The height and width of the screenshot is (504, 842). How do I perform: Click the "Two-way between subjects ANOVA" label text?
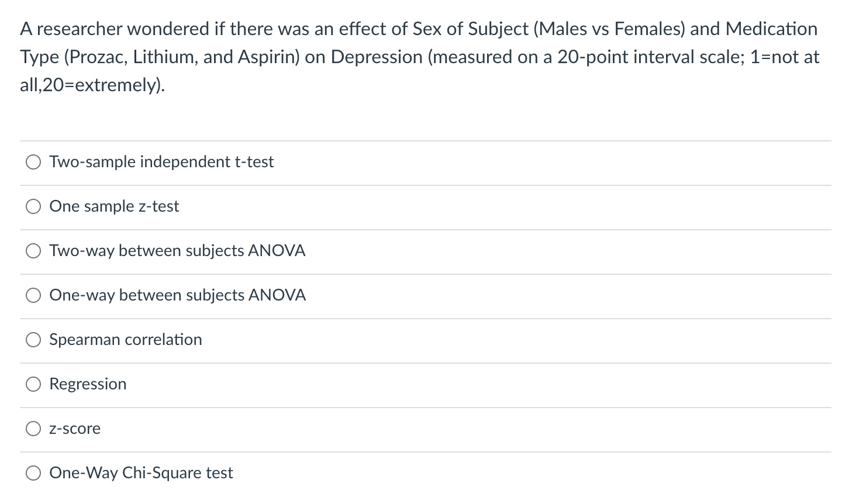177,251
